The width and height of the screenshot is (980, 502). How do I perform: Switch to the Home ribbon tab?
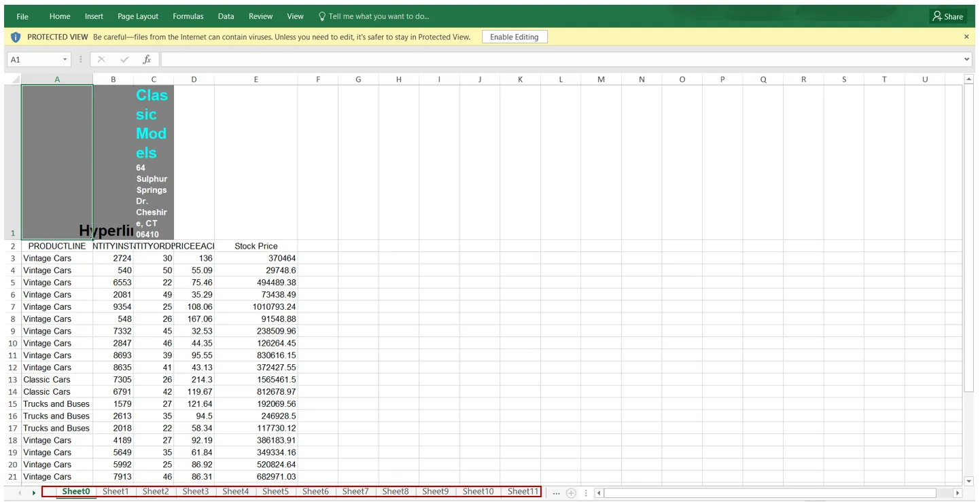coord(60,16)
